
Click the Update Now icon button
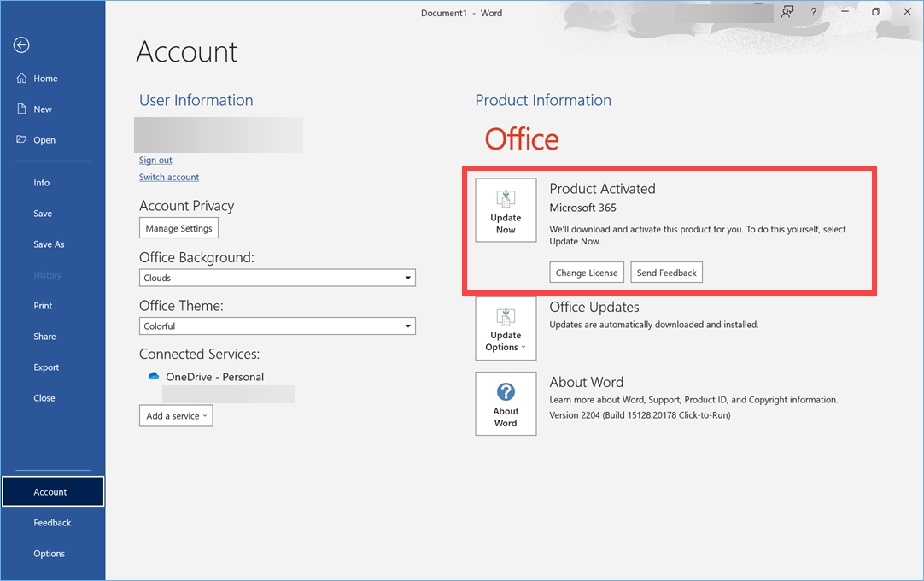click(506, 210)
